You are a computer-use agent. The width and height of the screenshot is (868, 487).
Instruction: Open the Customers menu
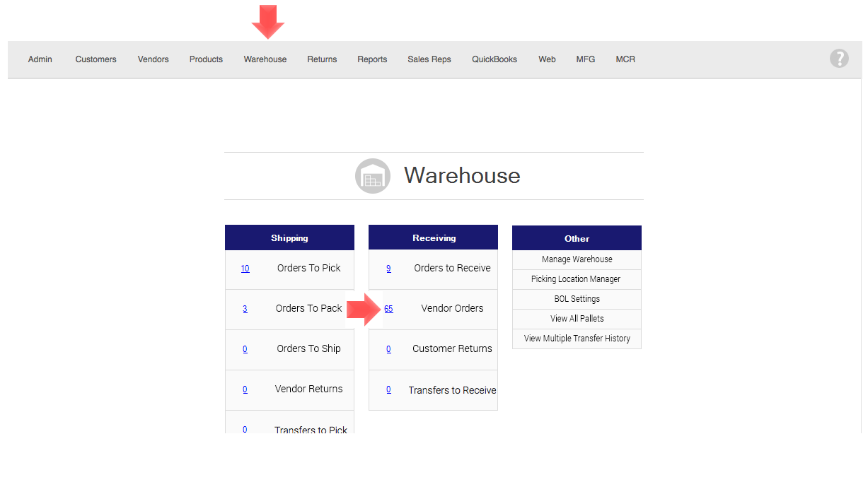coord(96,59)
